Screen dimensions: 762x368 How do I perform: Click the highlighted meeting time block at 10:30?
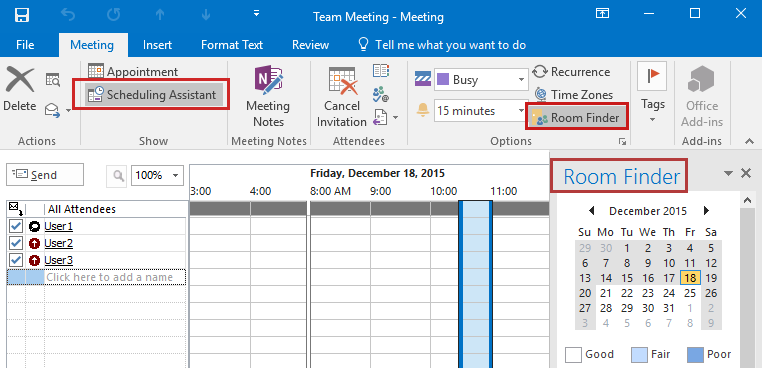click(x=476, y=284)
